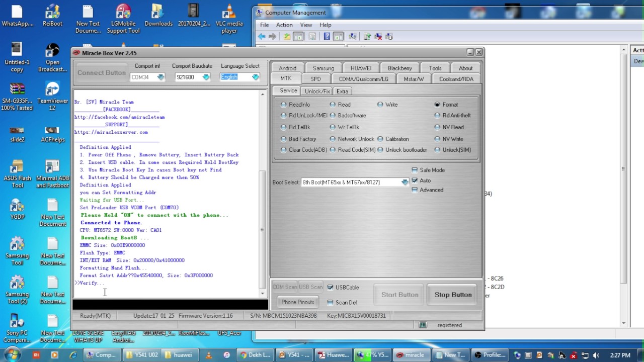Click Forward arrow in Computer Management toolbar
Image resolution: width=644 pixels, height=362 pixels.
coord(272,36)
